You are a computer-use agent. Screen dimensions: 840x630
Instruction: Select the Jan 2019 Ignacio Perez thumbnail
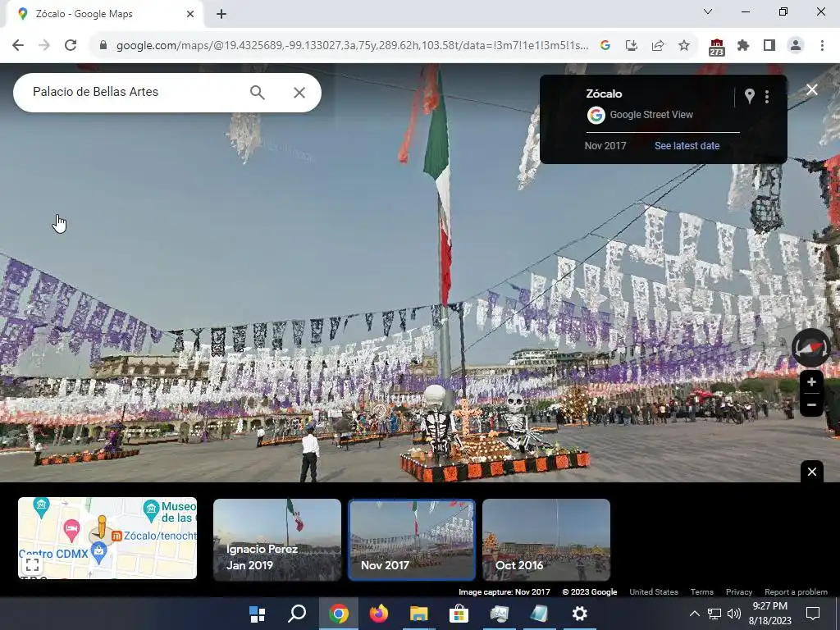(x=277, y=540)
